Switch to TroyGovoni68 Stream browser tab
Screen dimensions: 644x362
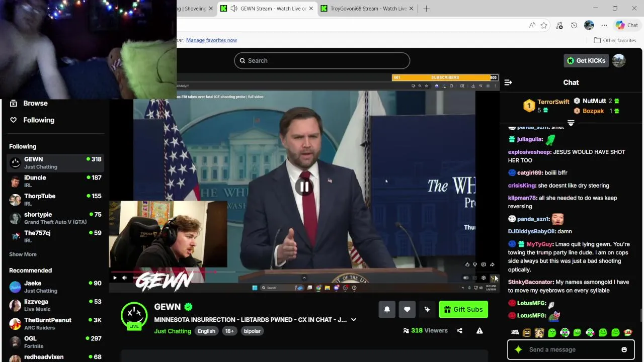point(367,9)
